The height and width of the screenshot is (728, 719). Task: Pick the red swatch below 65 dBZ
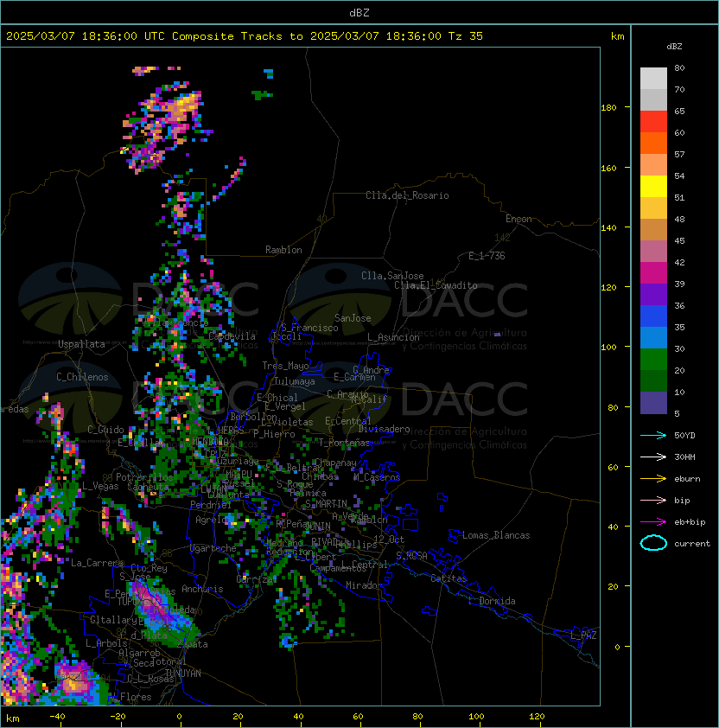(x=653, y=122)
